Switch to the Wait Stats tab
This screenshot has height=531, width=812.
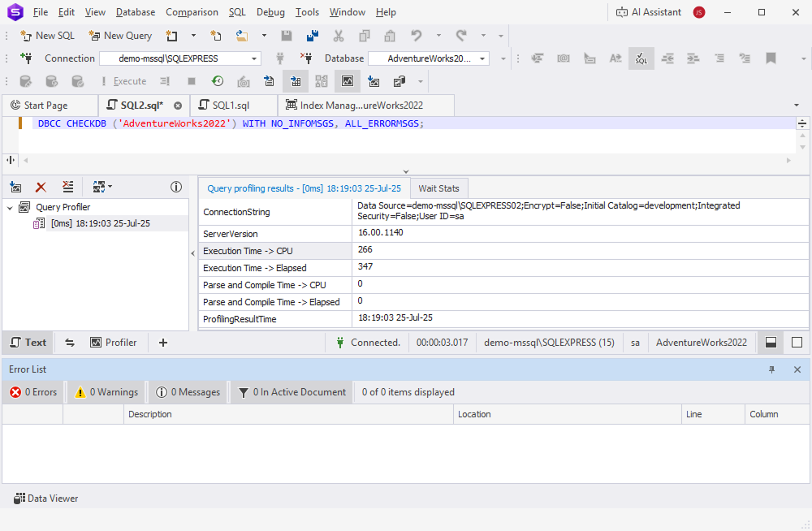tap(438, 188)
